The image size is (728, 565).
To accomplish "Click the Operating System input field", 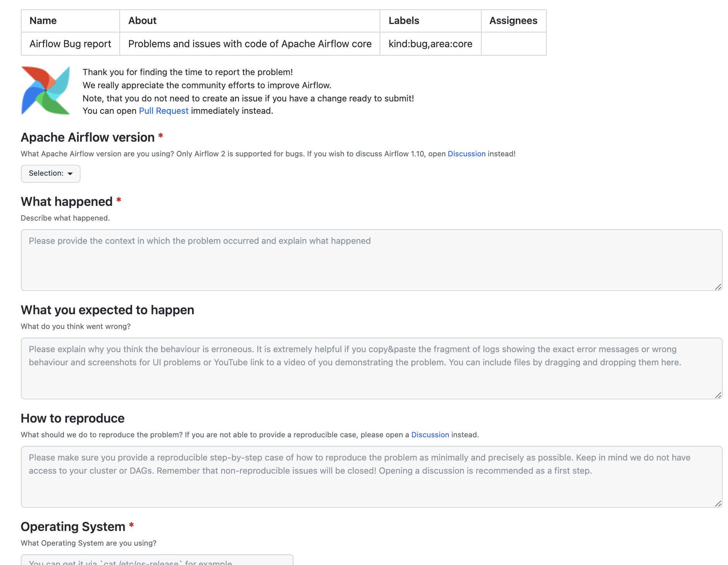I will [x=157, y=560].
